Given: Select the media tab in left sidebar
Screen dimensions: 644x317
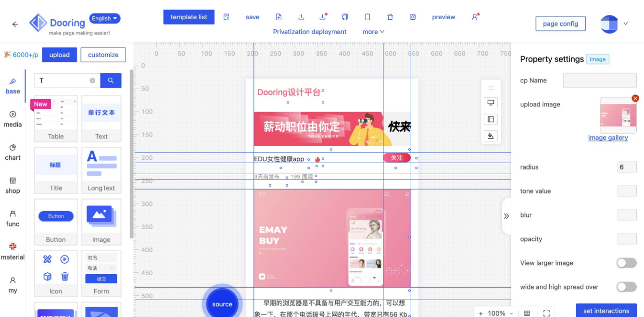Looking at the screenshot, I should click(13, 119).
